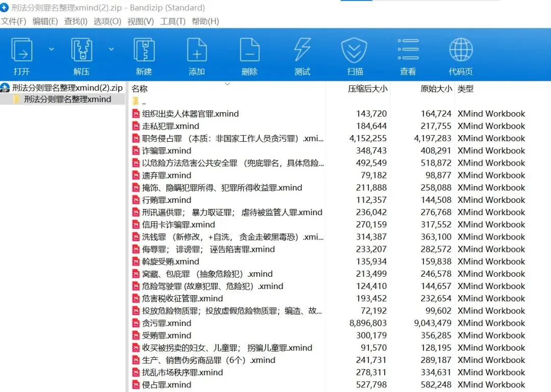Open the 帮助(H) menu
The height and width of the screenshot is (392, 551).
[x=205, y=21]
